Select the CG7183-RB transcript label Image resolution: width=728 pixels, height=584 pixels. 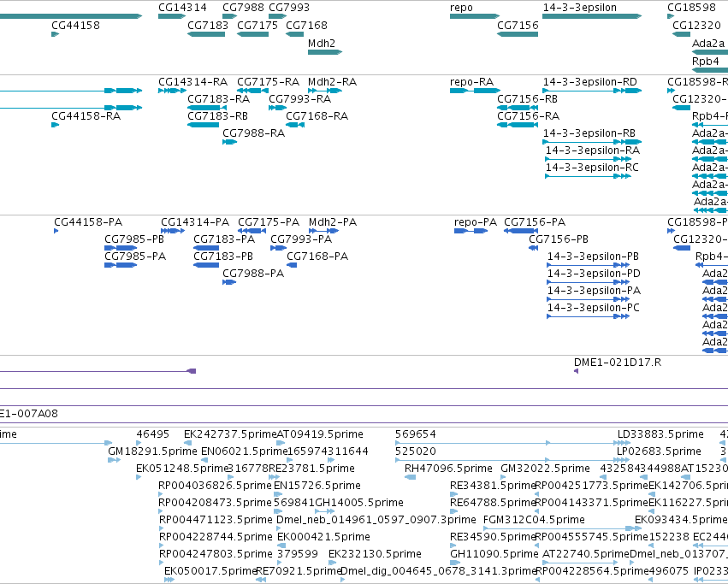click(x=218, y=116)
